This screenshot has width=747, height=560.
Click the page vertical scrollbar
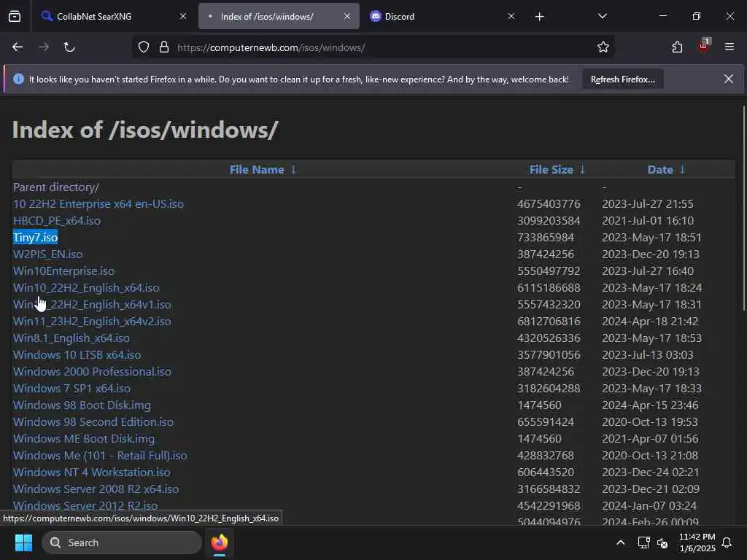pyautogui.click(x=743, y=208)
